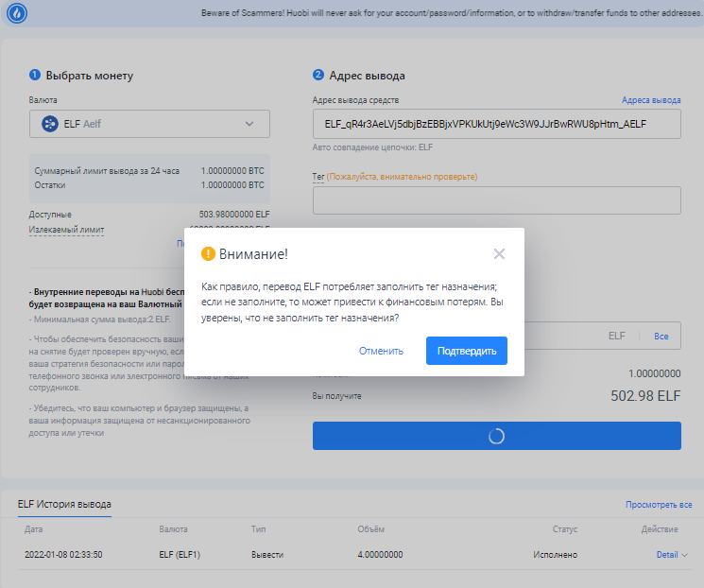Open the ELF Aelf currency dropdown
Screen dimensions: 704x588
pyautogui.click(x=149, y=124)
